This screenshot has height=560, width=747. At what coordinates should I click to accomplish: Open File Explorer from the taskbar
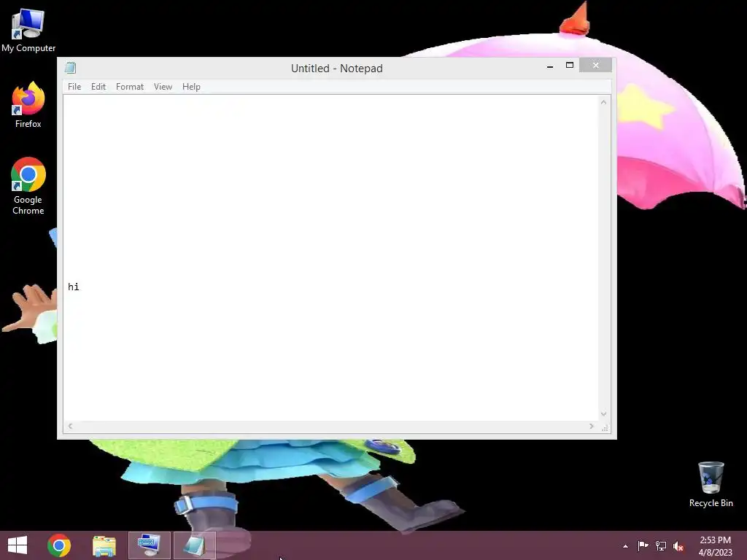coord(104,545)
